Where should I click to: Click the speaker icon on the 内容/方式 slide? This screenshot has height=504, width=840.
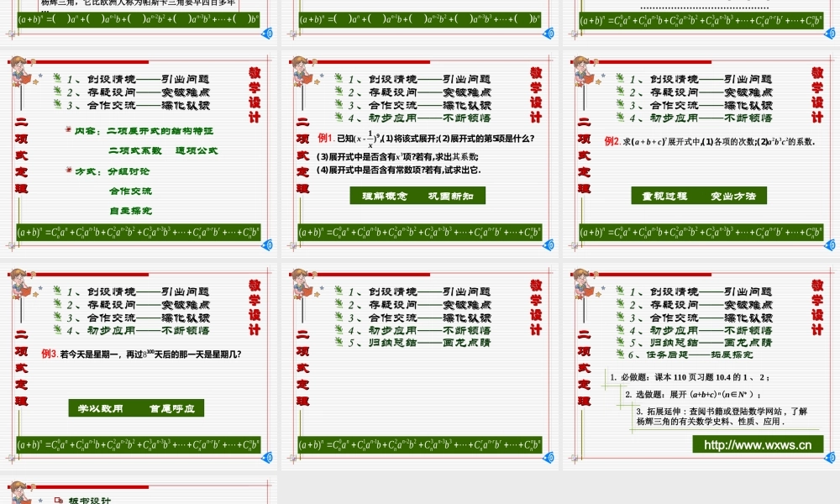click(267, 245)
